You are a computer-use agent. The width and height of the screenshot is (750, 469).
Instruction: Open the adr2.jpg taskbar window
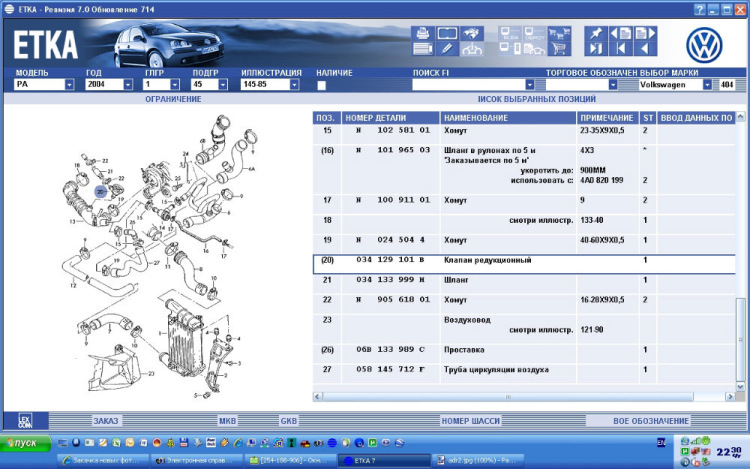(x=478, y=461)
